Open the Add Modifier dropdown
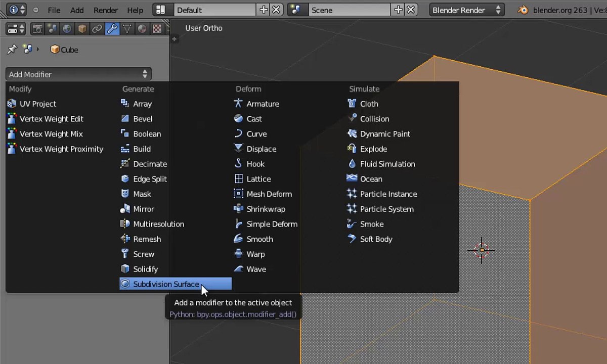The image size is (607, 364). coord(78,74)
